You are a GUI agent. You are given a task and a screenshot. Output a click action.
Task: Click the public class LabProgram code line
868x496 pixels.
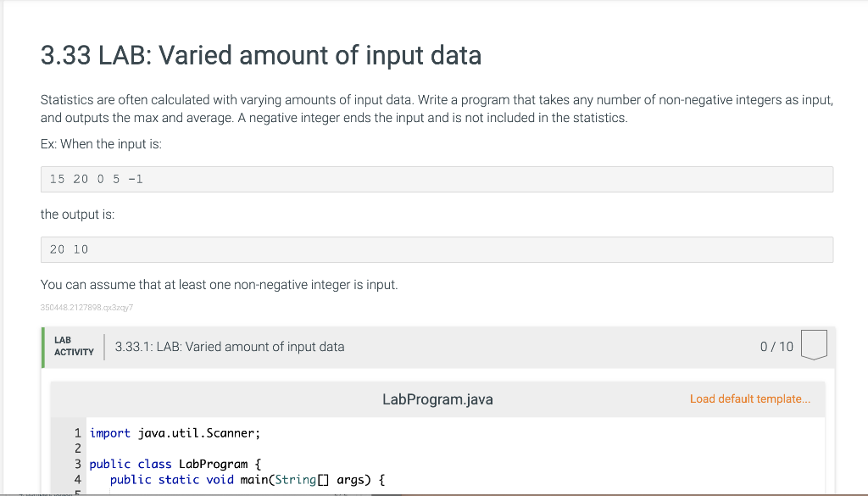(x=175, y=464)
